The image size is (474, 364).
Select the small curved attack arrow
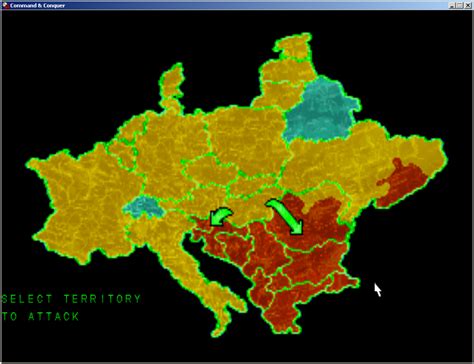(x=220, y=217)
